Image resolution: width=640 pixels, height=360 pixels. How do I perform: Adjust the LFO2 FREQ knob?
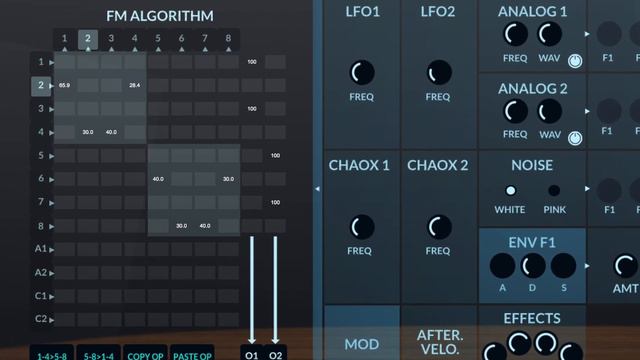[439, 73]
